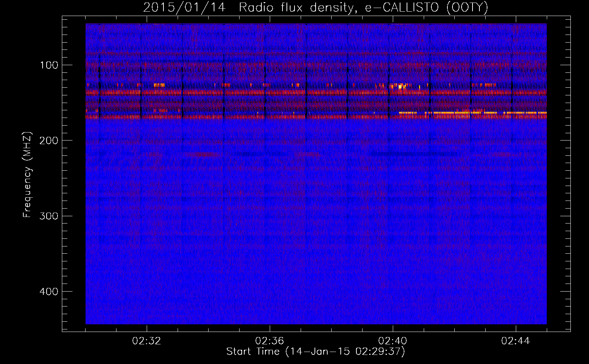The image size is (589, 364).
Task: Click the bright yellow line after 02:40 near 165 MHz
Action: coord(473,113)
